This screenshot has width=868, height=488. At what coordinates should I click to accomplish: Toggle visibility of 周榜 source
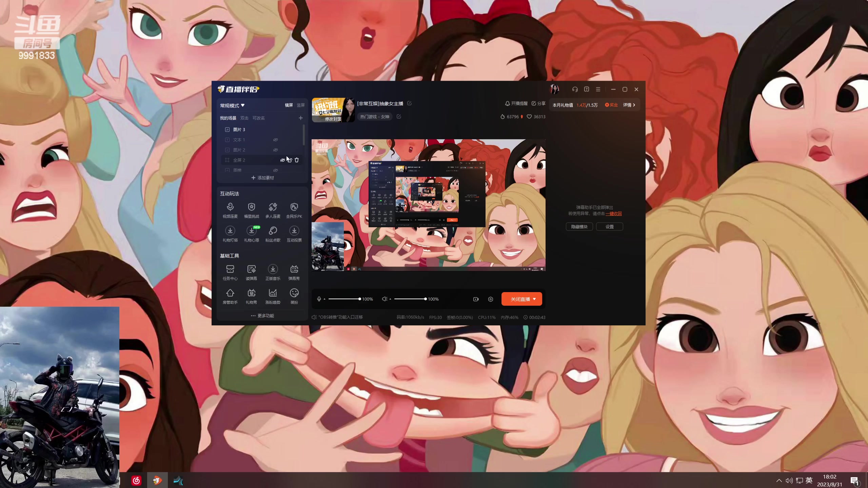point(275,170)
